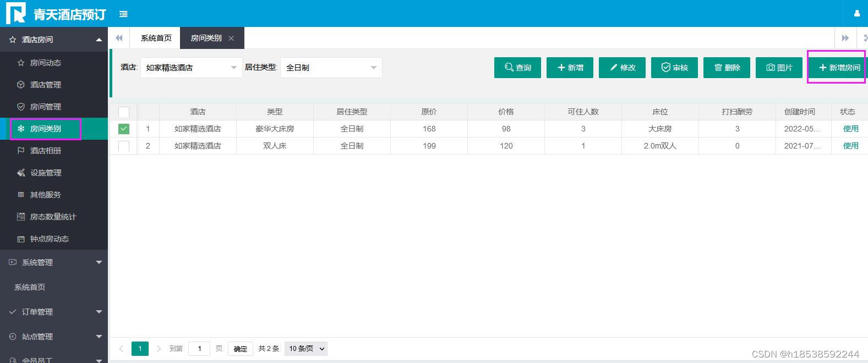Click the 价格 column header

[x=506, y=112]
